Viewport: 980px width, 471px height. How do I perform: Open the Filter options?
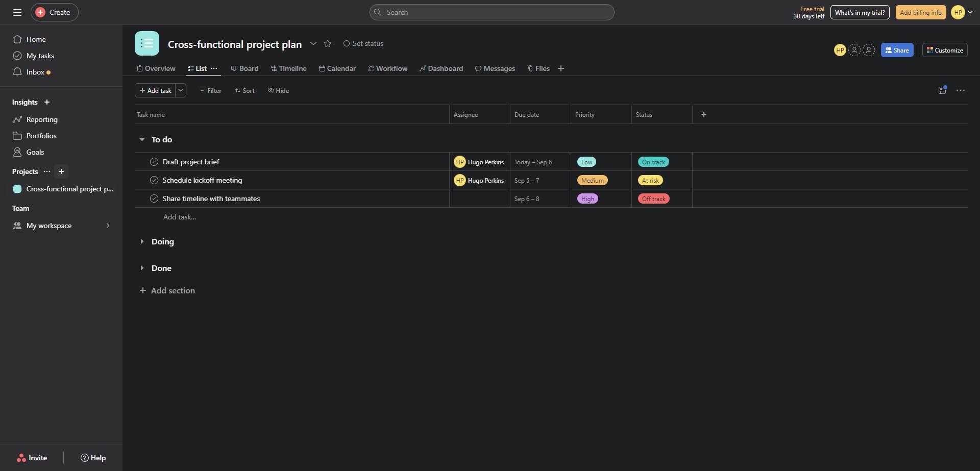pos(210,90)
